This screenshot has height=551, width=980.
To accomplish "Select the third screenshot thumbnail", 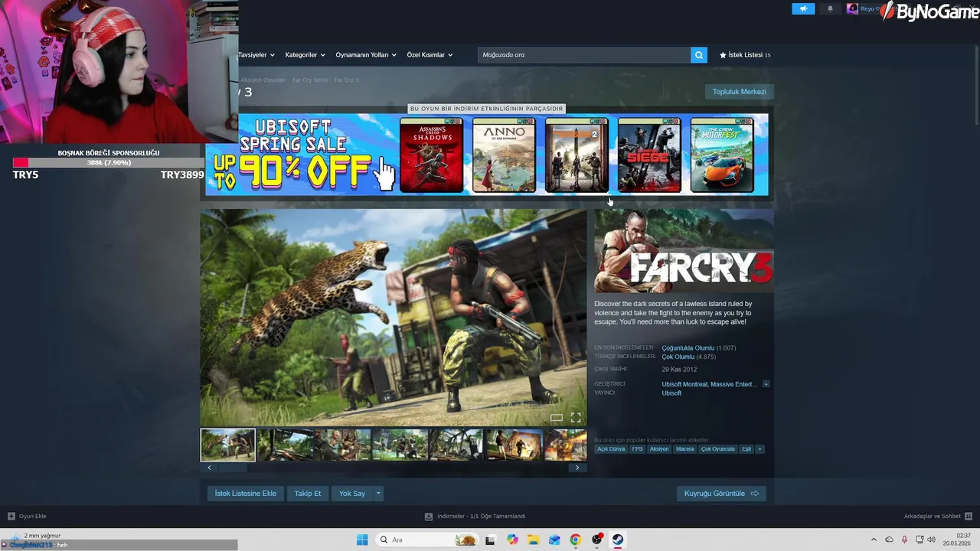I will pyautogui.click(x=343, y=445).
